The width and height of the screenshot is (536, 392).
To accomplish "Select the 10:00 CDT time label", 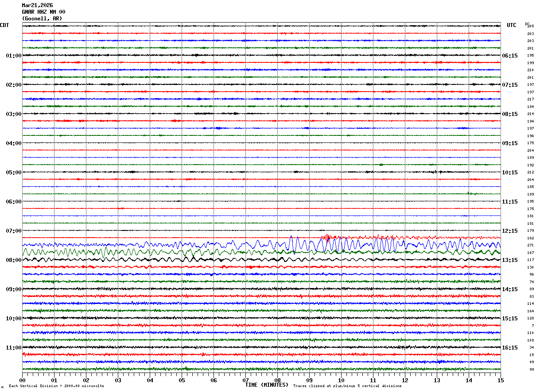I will (14, 319).
